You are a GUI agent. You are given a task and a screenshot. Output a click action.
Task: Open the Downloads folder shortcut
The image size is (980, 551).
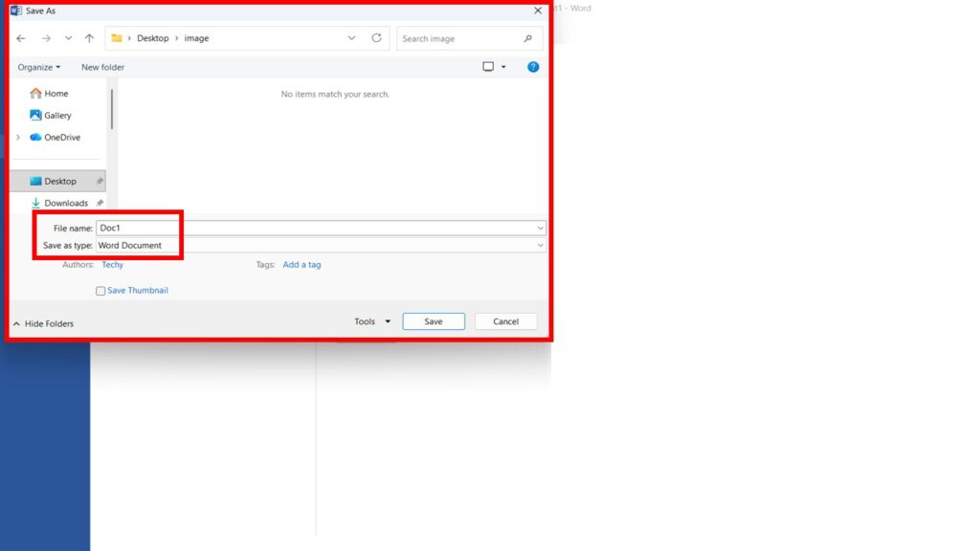(x=65, y=203)
